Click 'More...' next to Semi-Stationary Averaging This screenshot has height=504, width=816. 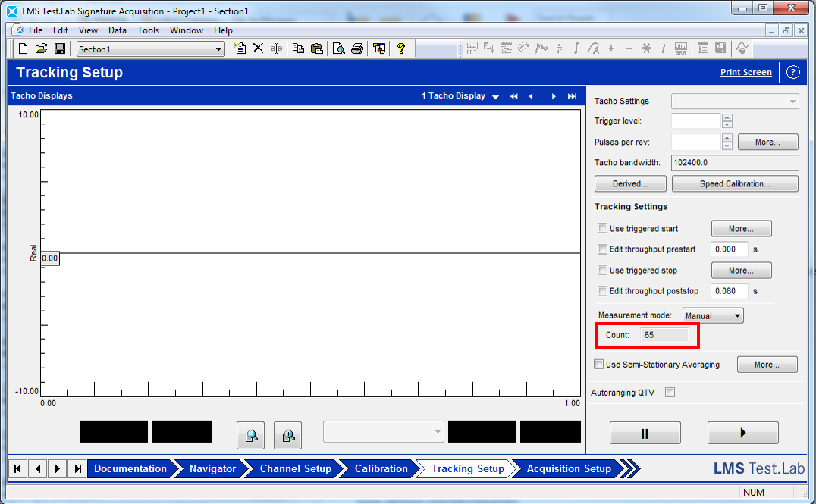pyautogui.click(x=767, y=365)
